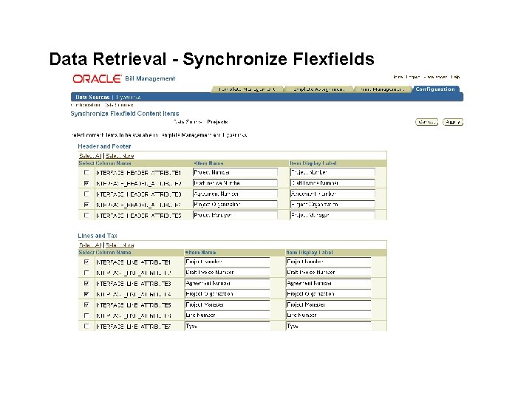This screenshot has width=532, height=399.
Task: Edit Item Name field for INTERFACE_HEADER_ATTRIBUTE5
Action: coord(235,215)
